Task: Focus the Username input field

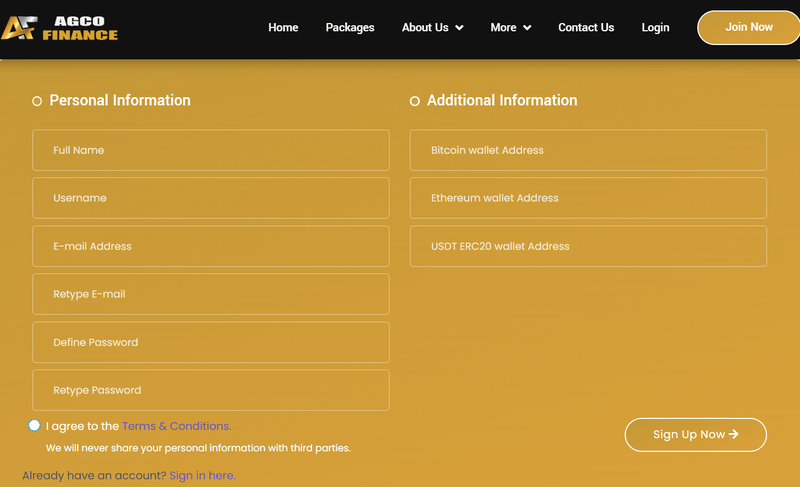Action: coord(211,198)
